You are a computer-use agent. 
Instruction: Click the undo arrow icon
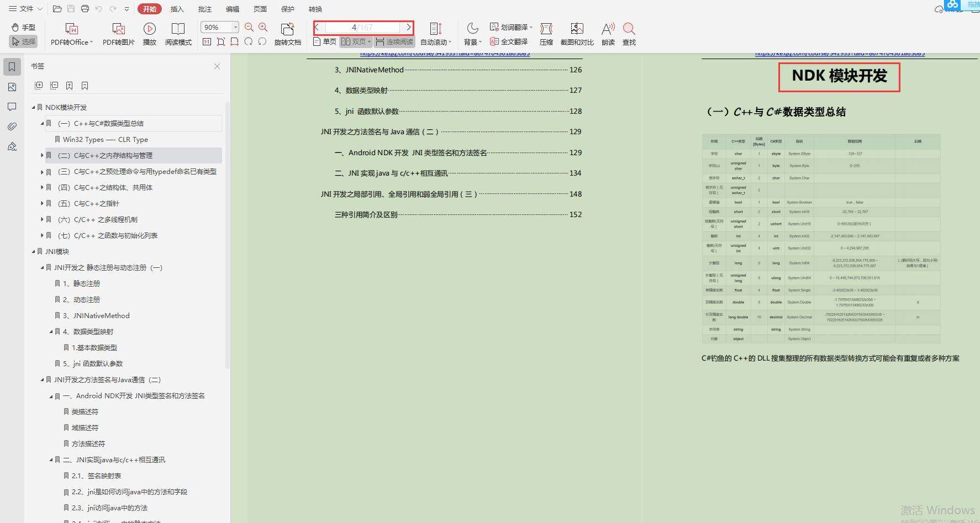point(98,9)
